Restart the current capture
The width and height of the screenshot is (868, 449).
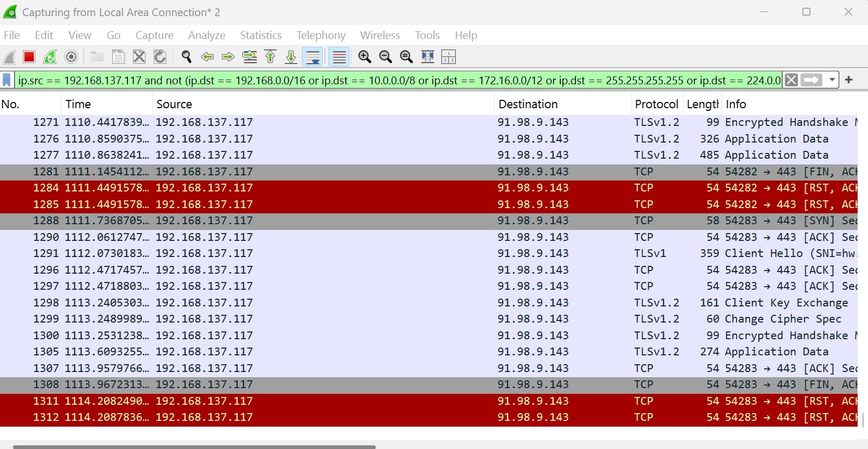(50, 57)
